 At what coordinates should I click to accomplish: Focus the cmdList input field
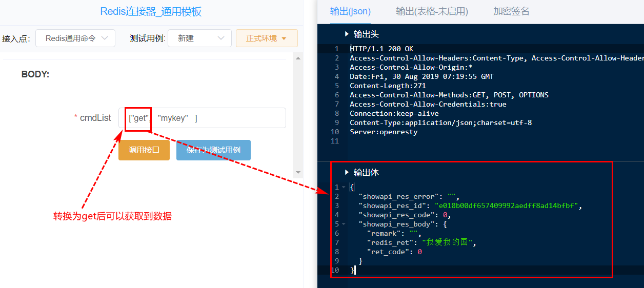(x=202, y=118)
